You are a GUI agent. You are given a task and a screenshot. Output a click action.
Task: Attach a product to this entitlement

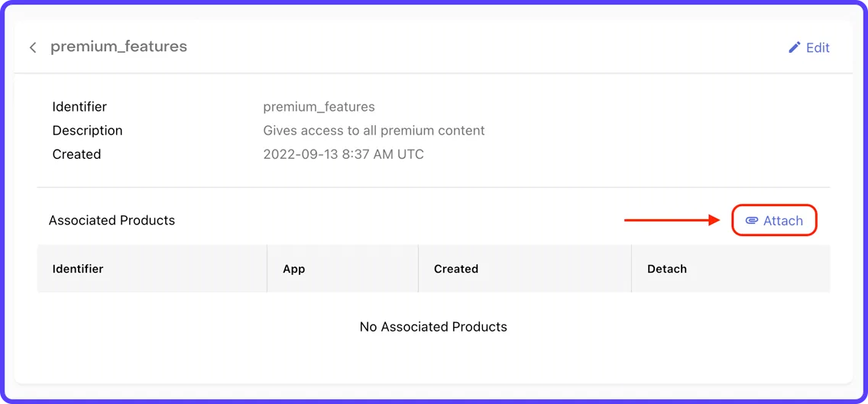click(775, 220)
